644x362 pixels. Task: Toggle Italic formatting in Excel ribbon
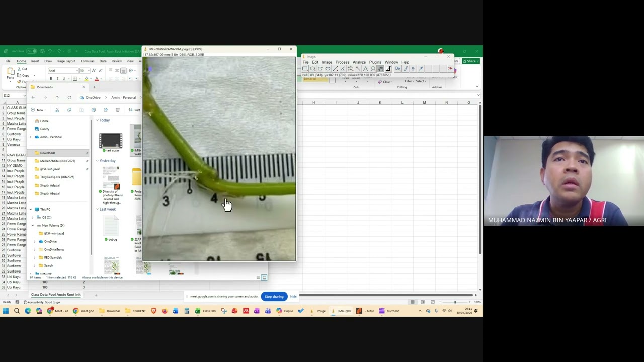click(x=57, y=79)
